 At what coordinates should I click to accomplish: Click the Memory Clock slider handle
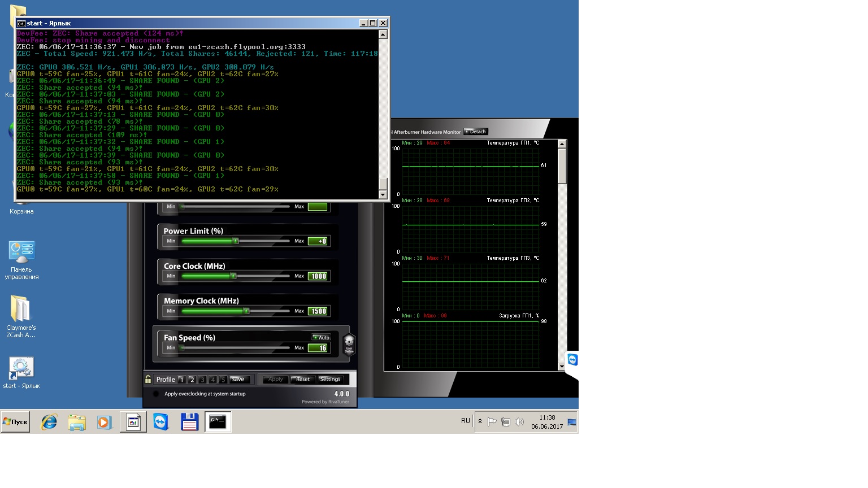[x=246, y=311]
